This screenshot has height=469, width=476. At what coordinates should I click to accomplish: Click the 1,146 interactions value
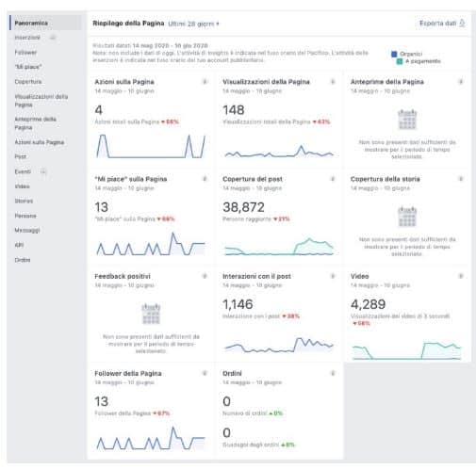point(238,304)
